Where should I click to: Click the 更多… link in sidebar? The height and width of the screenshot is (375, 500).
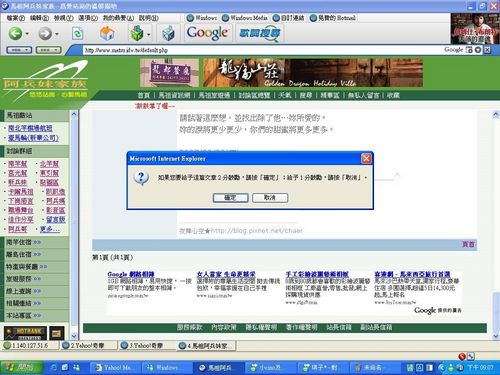point(50,229)
